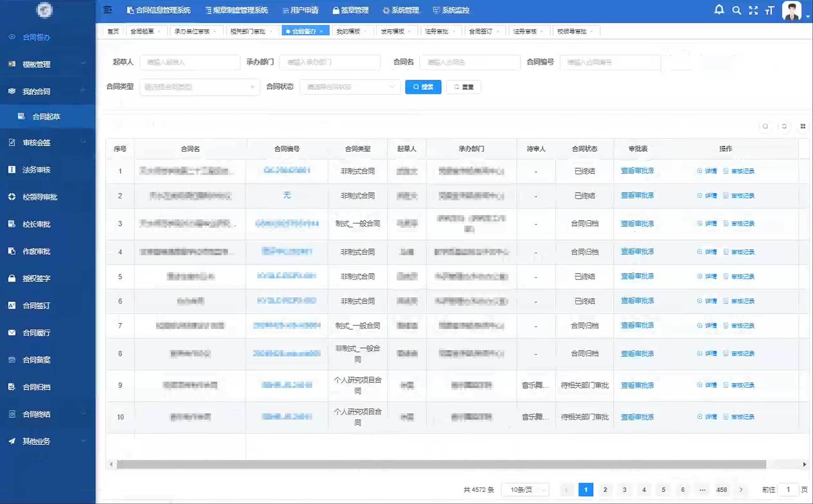
Task: Open 校长审批 sidebar item
Action: pos(48,224)
